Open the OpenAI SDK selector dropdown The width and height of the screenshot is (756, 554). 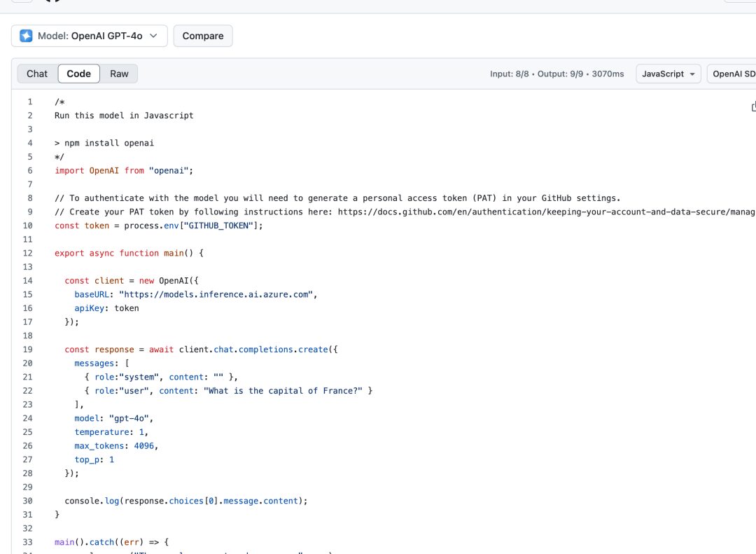[x=733, y=74]
